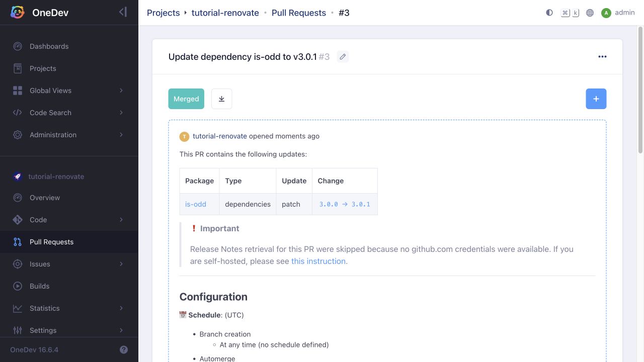
Task: Expand the Global Views submenu chevron
Action: coord(121,90)
